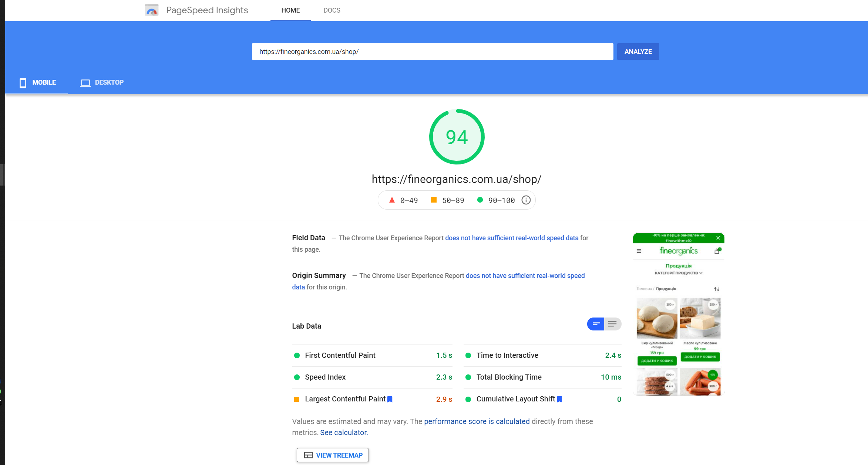This screenshot has width=868, height=465.
Task: Click sort arrows icon in site preview
Action: pyautogui.click(x=716, y=289)
